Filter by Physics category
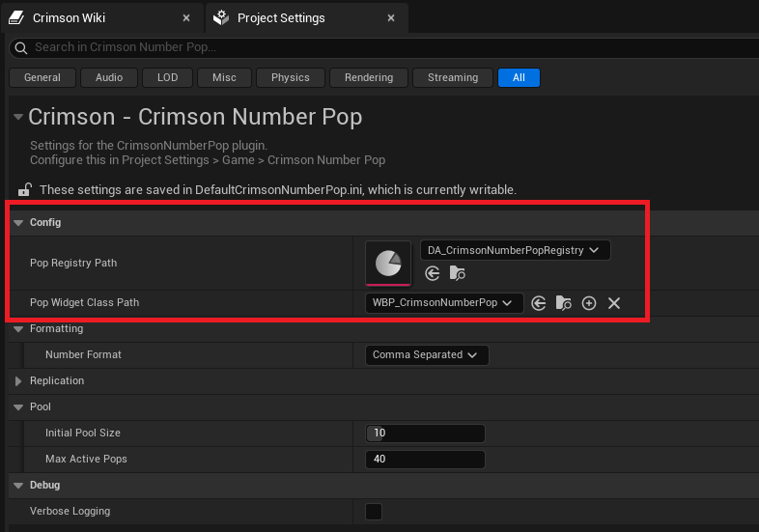The image size is (759, 532). point(291,77)
